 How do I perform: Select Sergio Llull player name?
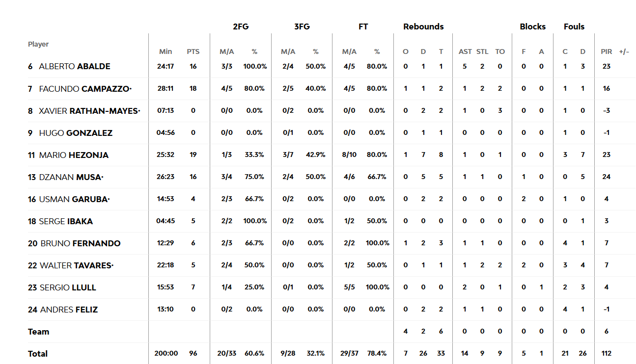click(68, 287)
